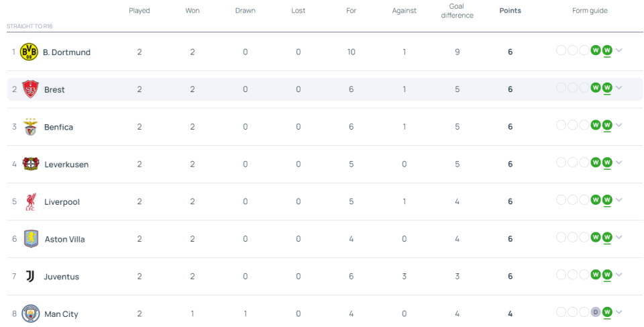
Task: Click the first empty form circle for Man City
Action: 561,313
